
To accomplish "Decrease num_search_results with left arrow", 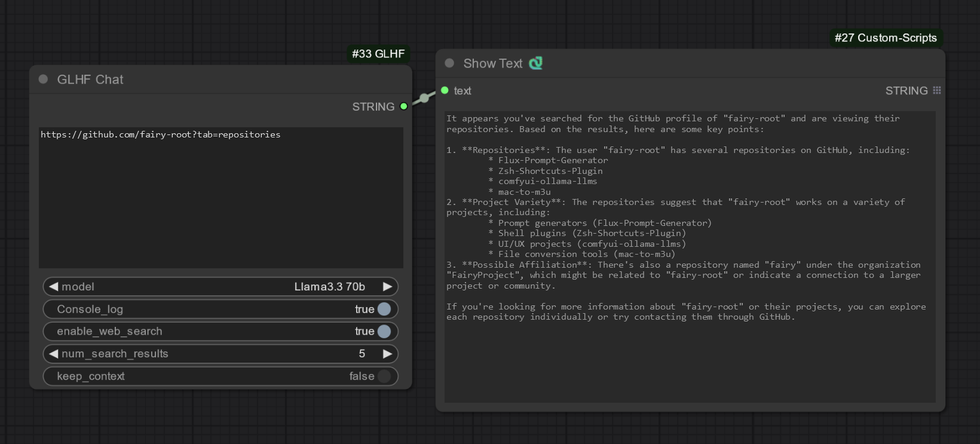I will [53, 354].
